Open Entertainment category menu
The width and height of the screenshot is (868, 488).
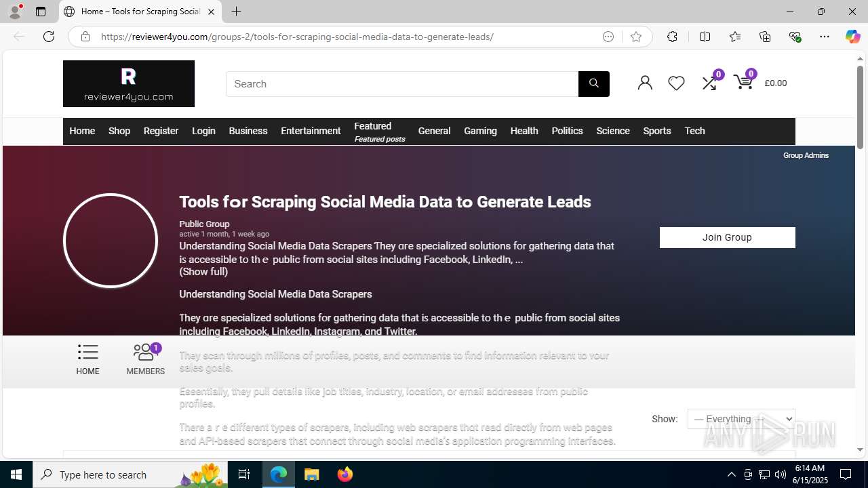311,131
